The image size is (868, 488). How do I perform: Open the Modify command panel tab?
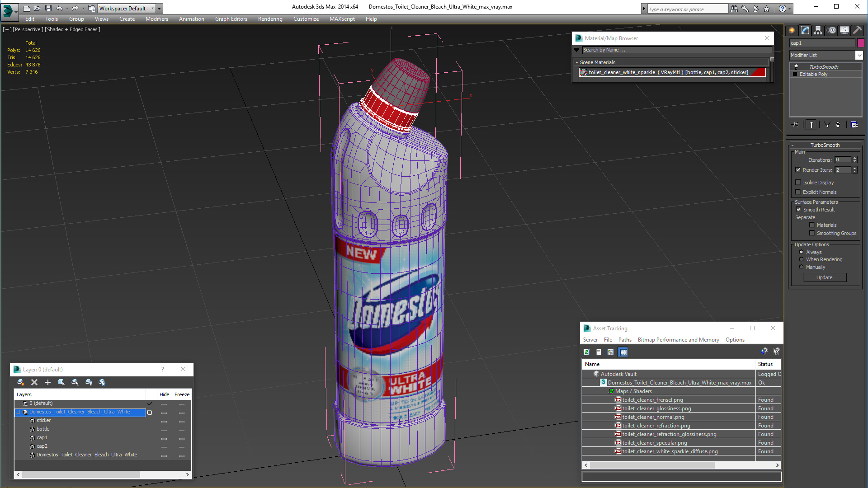805,30
